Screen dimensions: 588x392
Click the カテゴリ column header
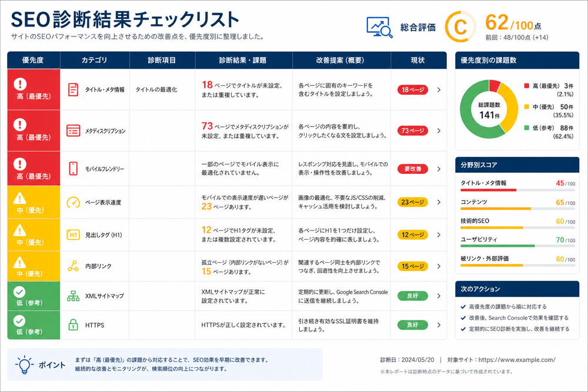[95, 60]
